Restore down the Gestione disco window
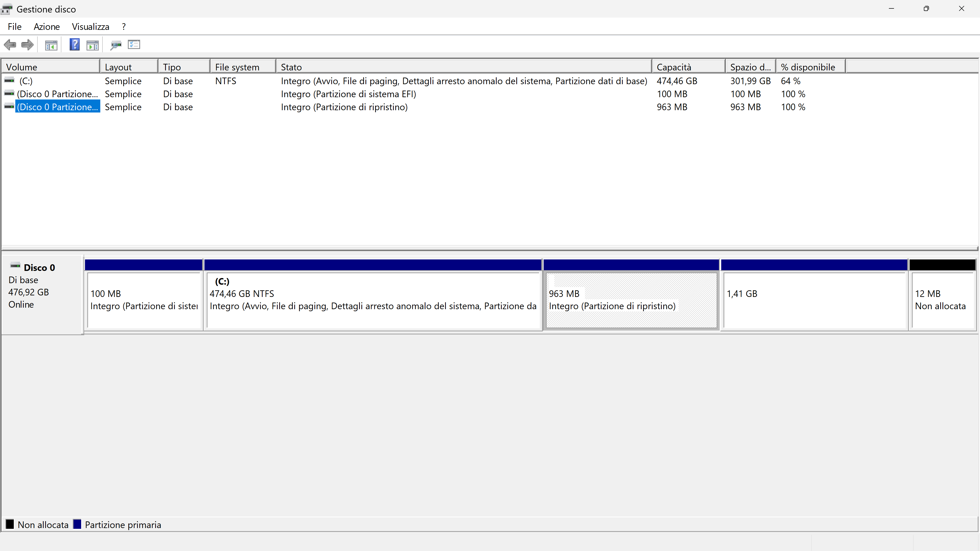Viewport: 980px width, 551px height. (926, 9)
